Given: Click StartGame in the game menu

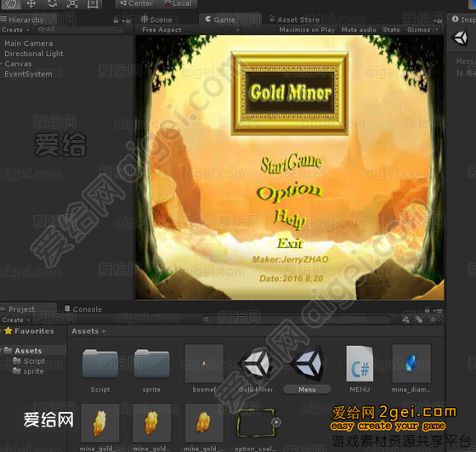Looking at the screenshot, I should (x=291, y=163).
